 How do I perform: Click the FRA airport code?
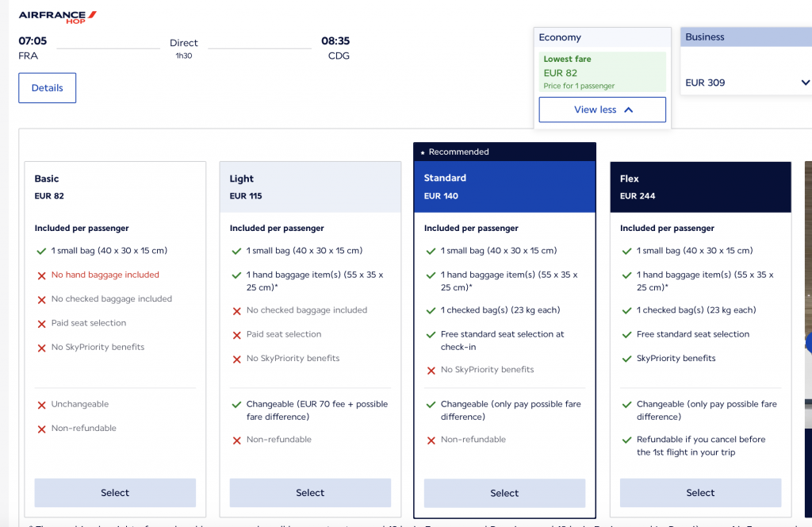(28, 56)
